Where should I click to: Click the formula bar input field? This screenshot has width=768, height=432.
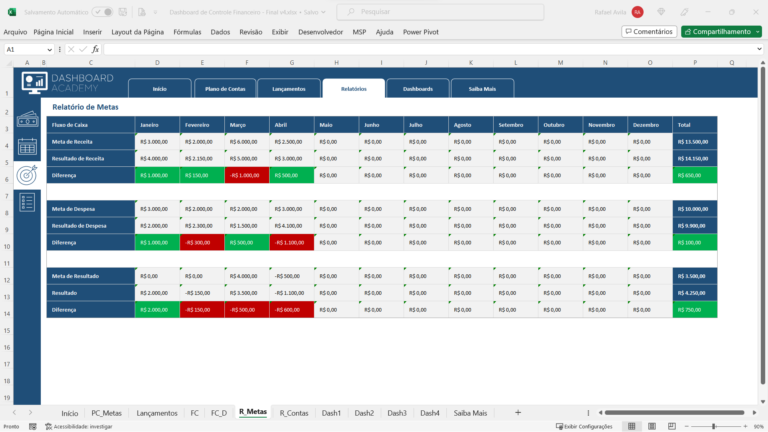tap(429, 49)
